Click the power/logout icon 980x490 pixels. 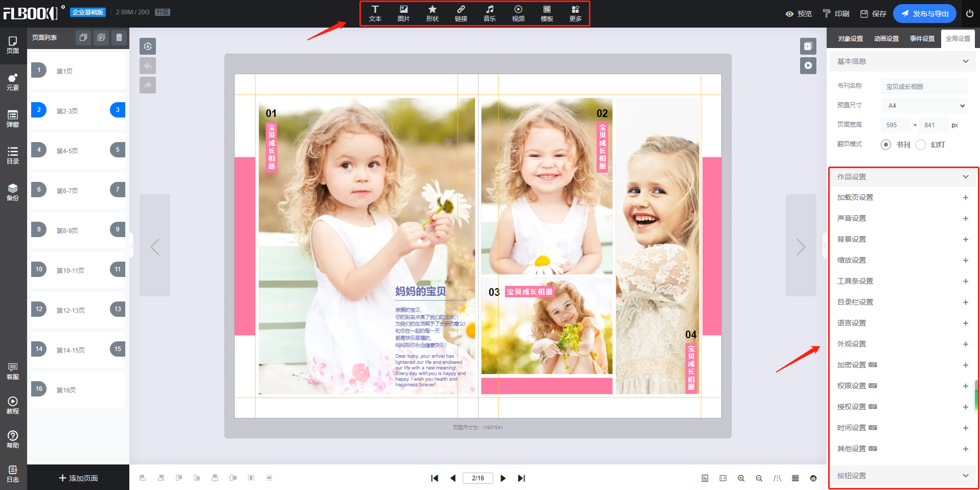pos(970,14)
